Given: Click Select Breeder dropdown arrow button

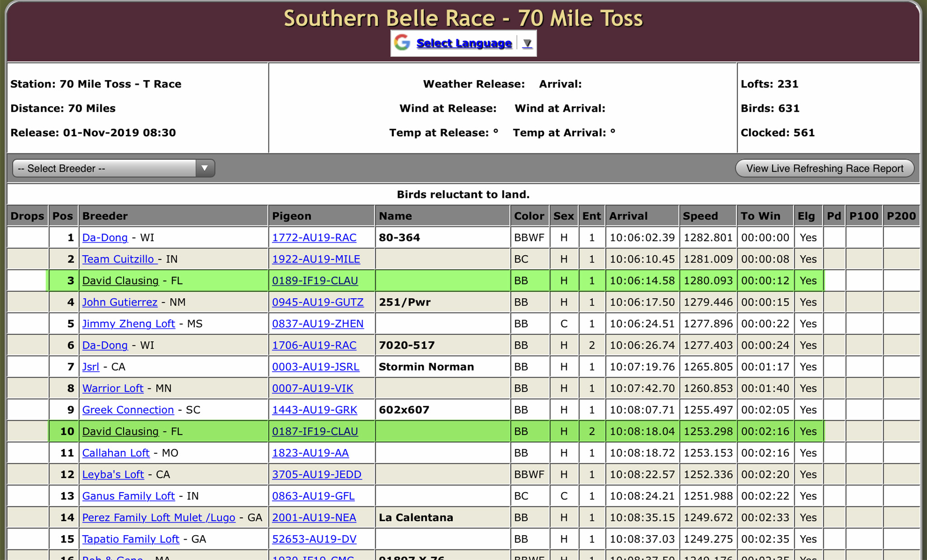Looking at the screenshot, I should (x=205, y=168).
